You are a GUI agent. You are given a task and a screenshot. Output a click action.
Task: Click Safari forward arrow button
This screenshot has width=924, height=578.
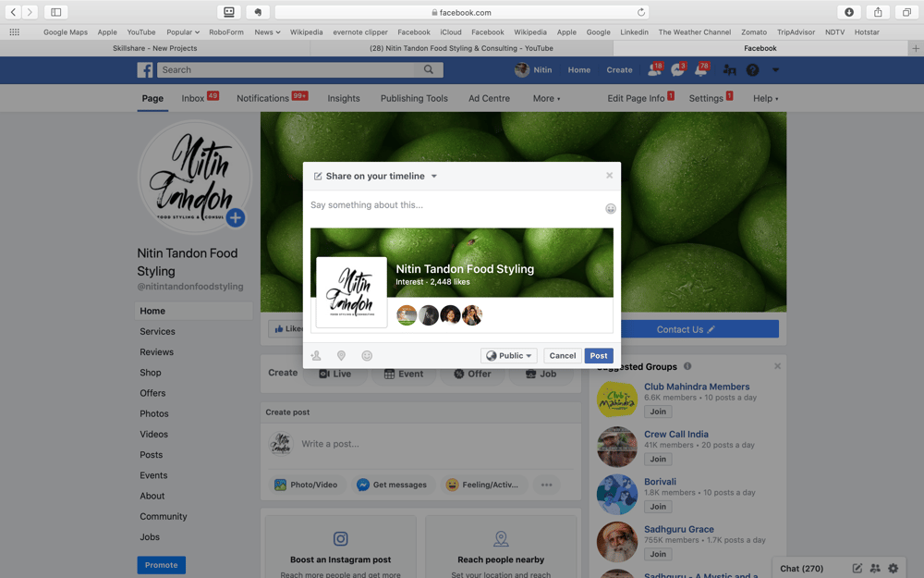[30, 12]
